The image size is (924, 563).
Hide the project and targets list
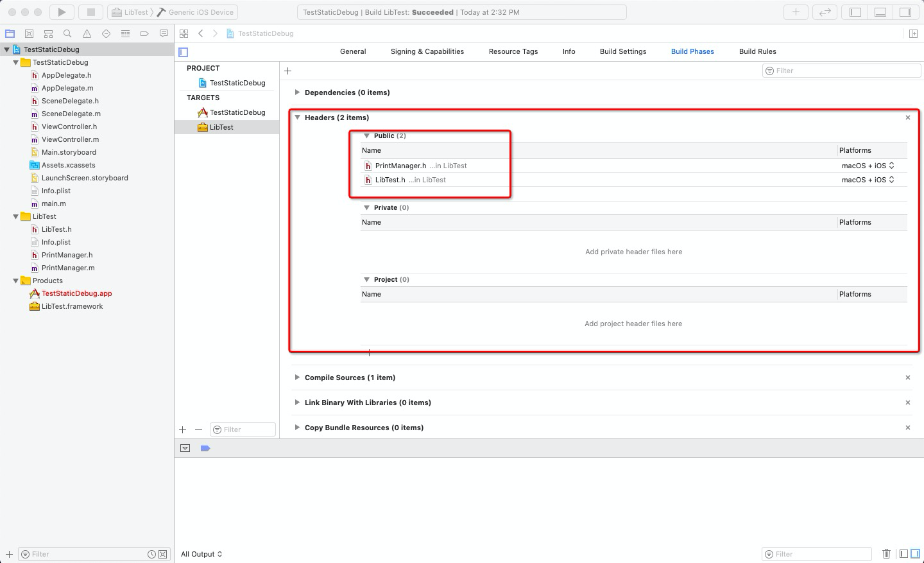(184, 52)
